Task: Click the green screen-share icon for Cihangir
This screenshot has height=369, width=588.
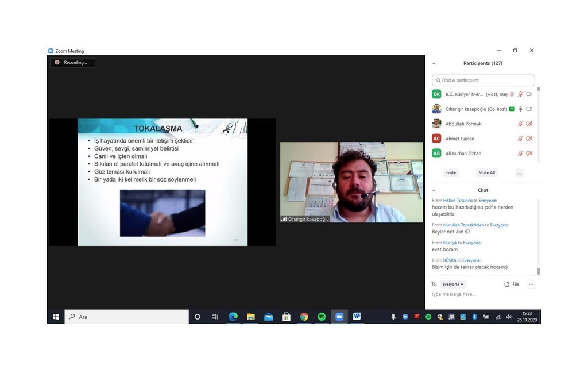Action: click(512, 109)
